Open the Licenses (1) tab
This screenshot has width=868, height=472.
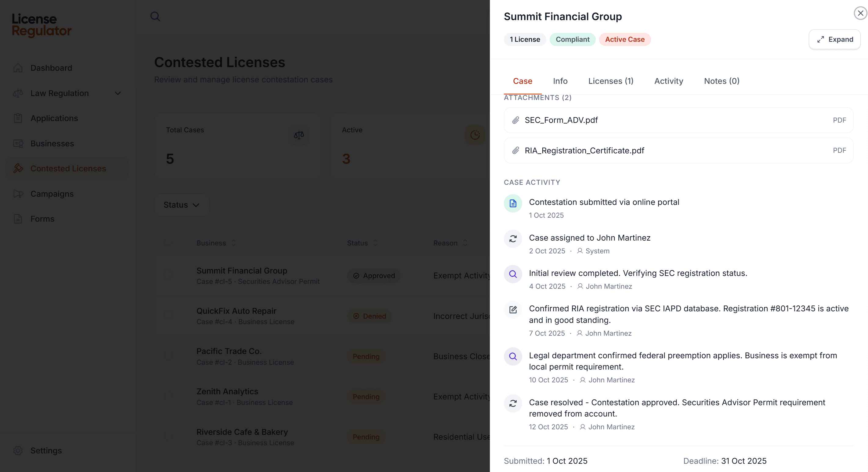(x=611, y=81)
